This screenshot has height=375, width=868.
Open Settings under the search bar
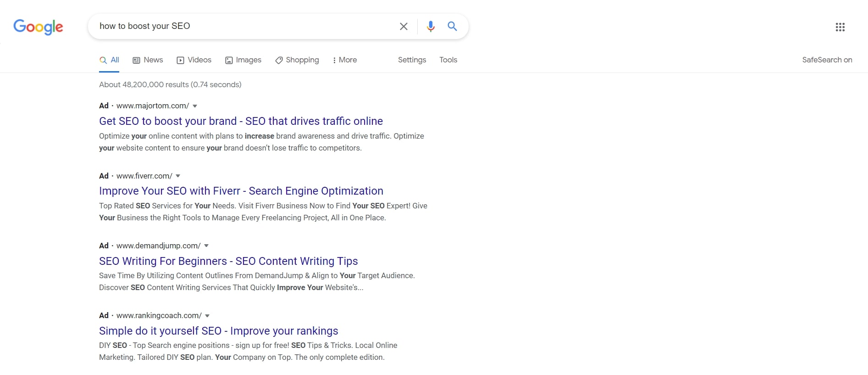click(412, 60)
